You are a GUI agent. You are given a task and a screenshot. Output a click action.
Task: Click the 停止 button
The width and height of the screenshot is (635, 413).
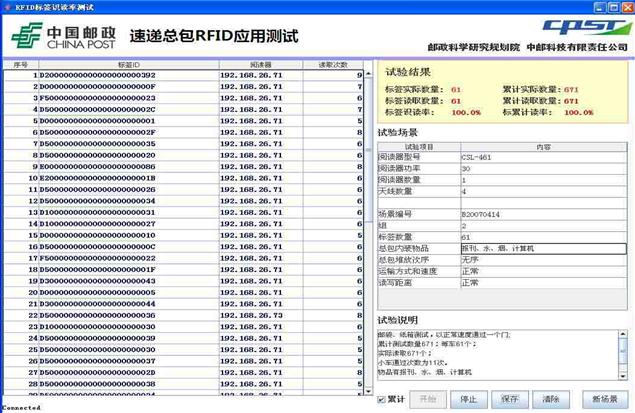click(x=469, y=400)
